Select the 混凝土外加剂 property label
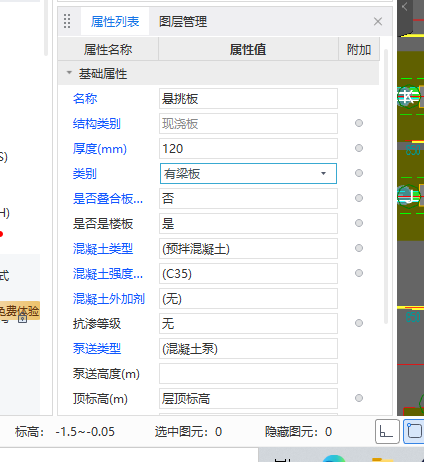 click(x=109, y=299)
